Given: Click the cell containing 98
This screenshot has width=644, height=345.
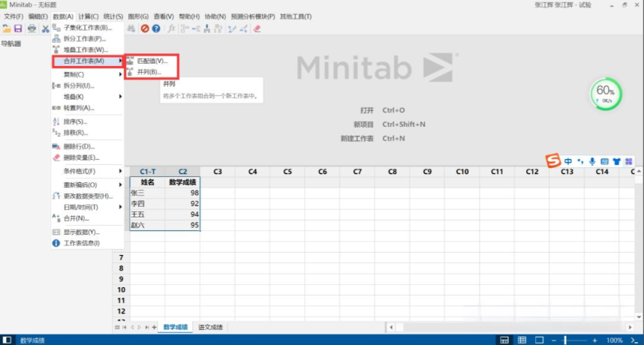Looking at the screenshot, I should click(x=183, y=193).
